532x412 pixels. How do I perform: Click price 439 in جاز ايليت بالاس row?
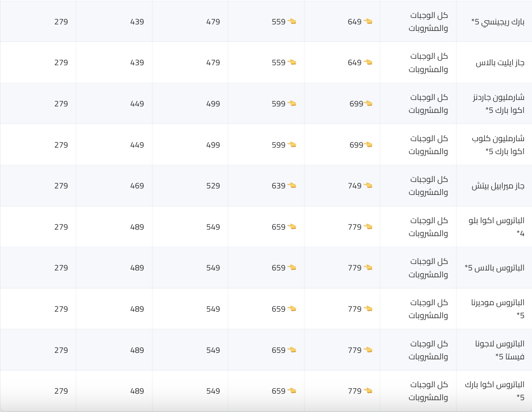point(137,63)
